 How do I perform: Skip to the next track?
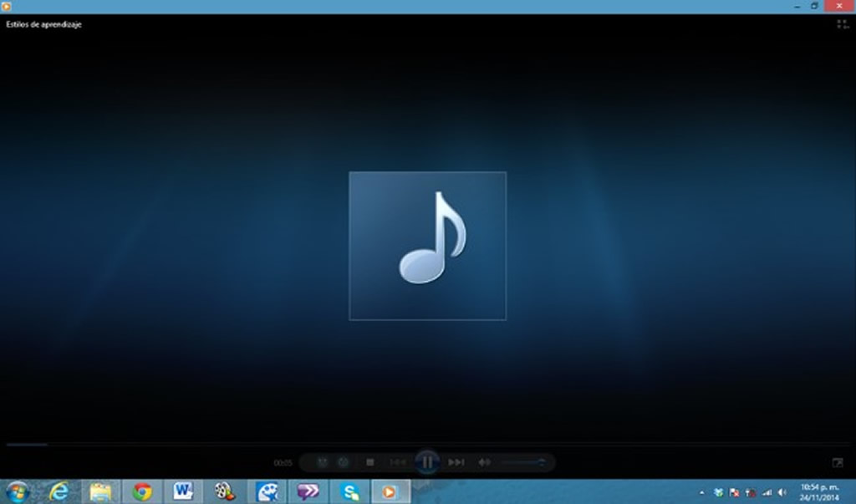(456, 462)
